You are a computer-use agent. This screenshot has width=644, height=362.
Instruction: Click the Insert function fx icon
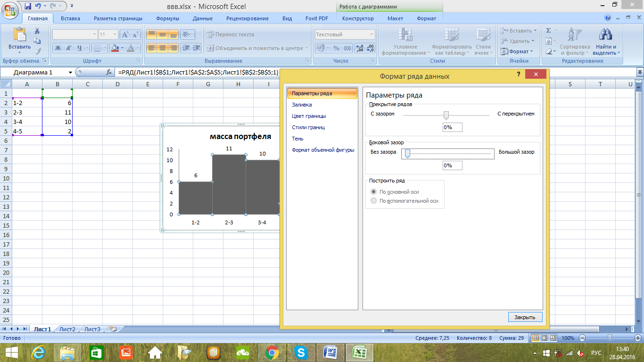pos(109,72)
